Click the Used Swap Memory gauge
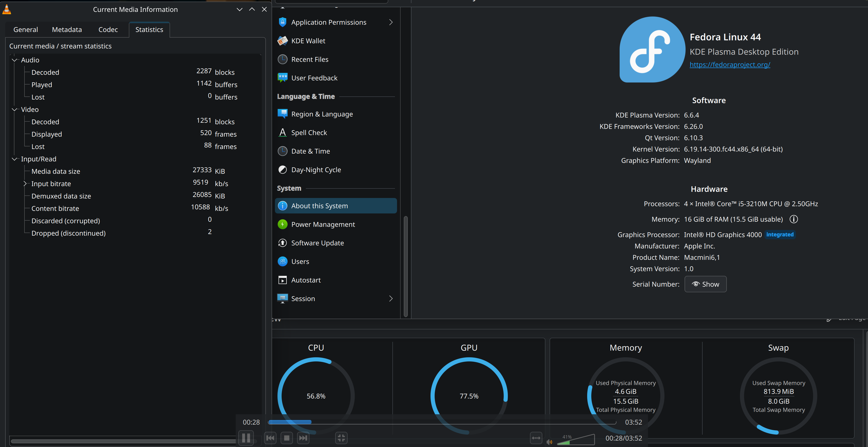This screenshot has width=868, height=447. click(778, 396)
